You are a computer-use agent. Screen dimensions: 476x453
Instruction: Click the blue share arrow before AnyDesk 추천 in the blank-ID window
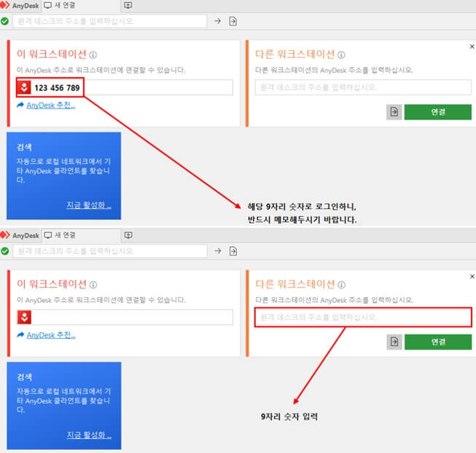click(x=20, y=335)
